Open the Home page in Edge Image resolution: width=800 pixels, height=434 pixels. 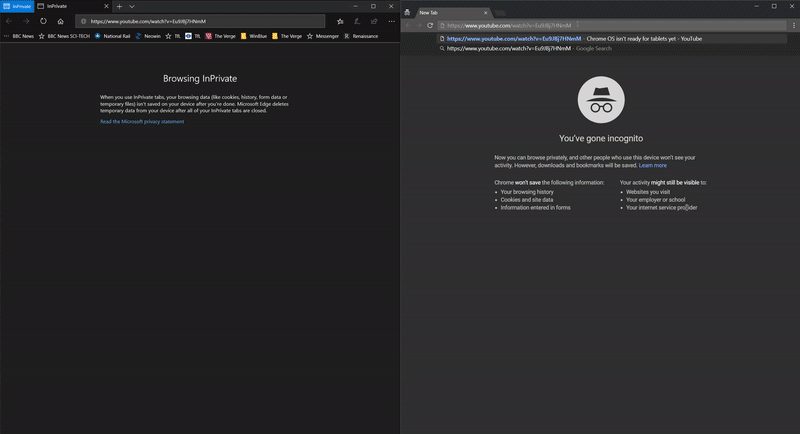click(x=60, y=21)
